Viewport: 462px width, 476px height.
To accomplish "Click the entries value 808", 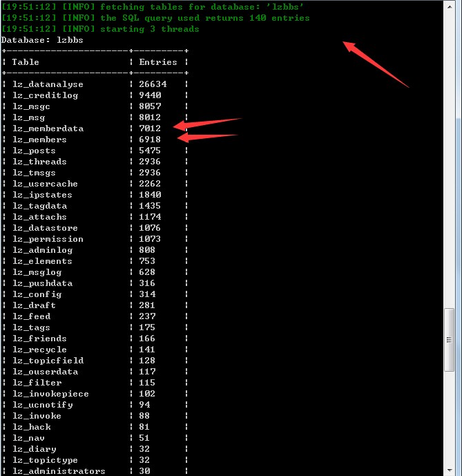I will [x=147, y=250].
